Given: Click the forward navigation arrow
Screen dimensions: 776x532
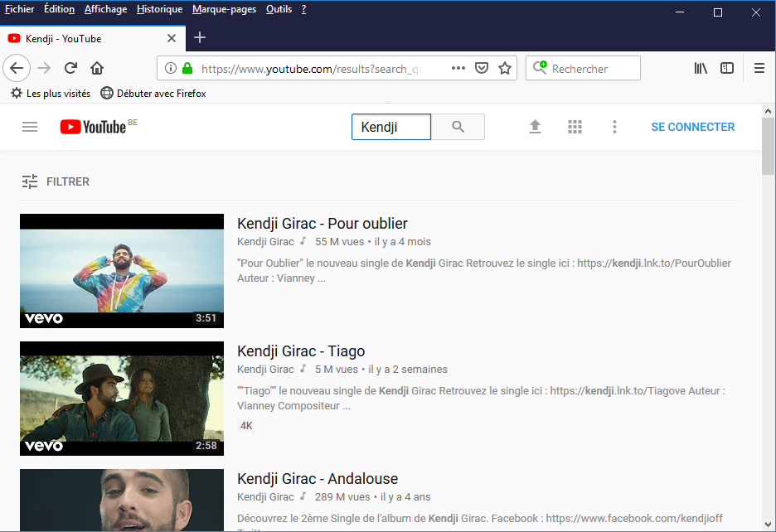Looking at the screenshot, I should point(44,68).
